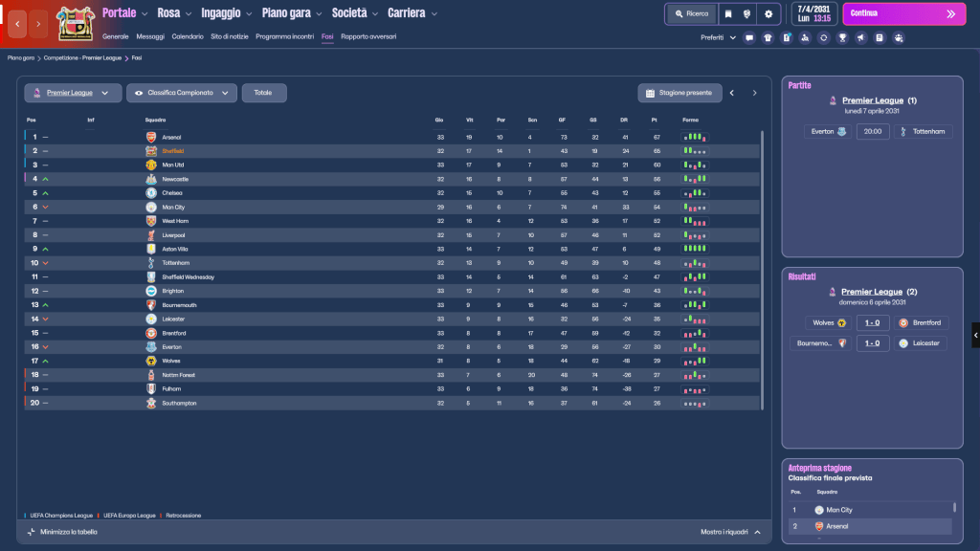Viewport: 980px width, 551px height.
Task: Open the paw print shortcut icon
Action: 898,38
